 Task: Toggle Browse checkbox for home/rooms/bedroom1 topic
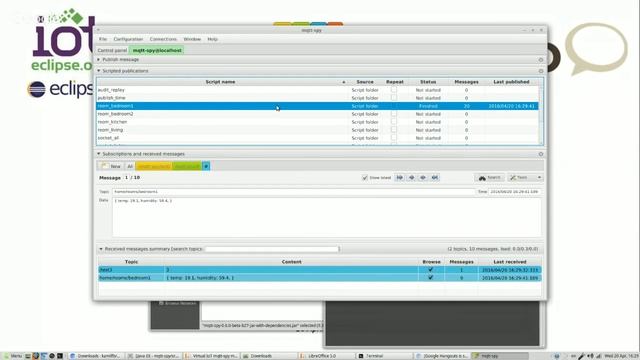[431, 278]
